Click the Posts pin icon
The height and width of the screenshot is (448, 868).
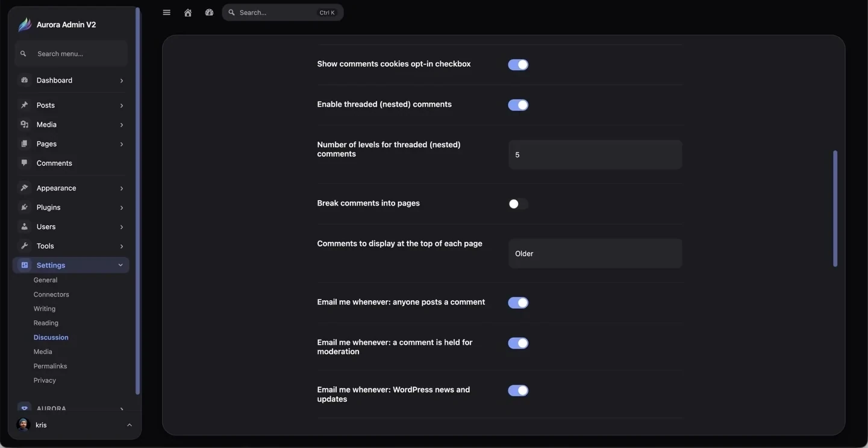coord(25,105)
